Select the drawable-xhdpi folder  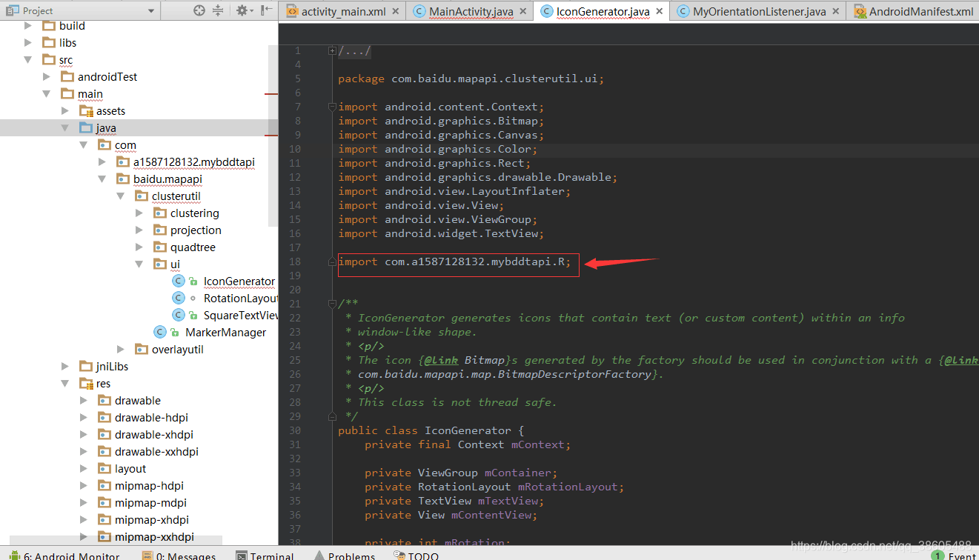pos(154,434)
